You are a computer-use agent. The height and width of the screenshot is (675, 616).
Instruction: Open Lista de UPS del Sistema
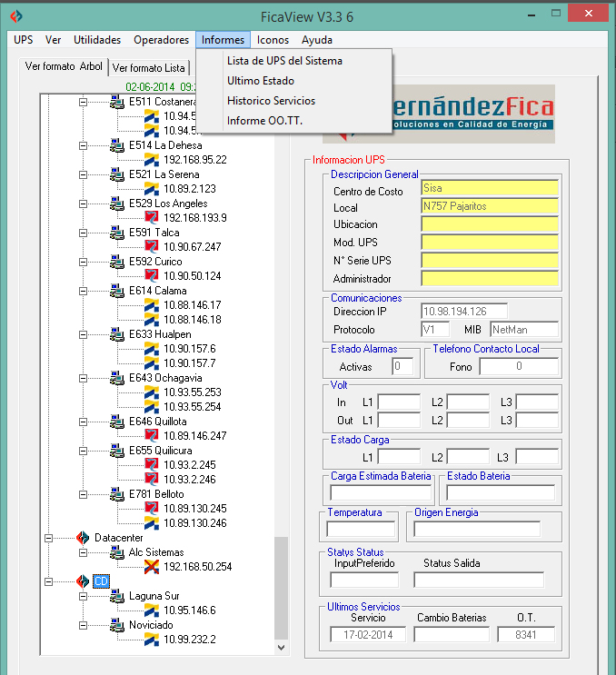tap(284, 61)
